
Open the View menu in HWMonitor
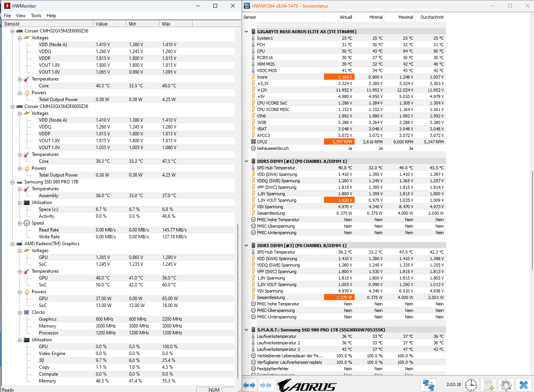21,16
